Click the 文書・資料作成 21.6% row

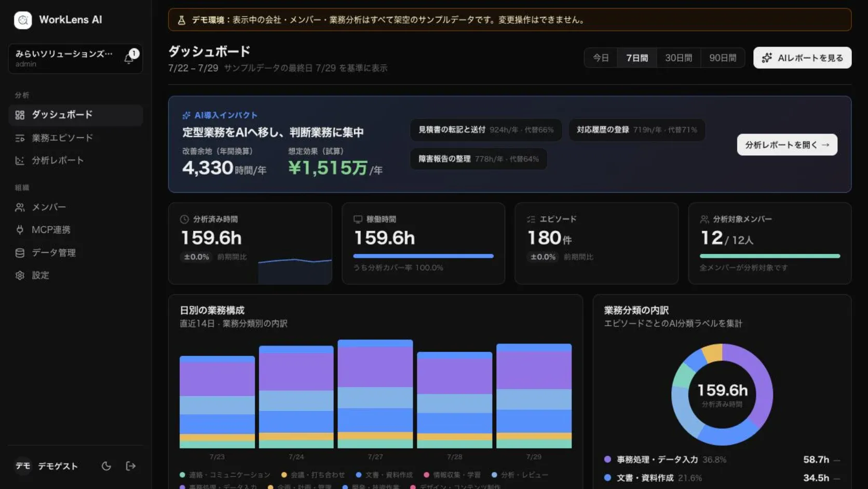722,478
